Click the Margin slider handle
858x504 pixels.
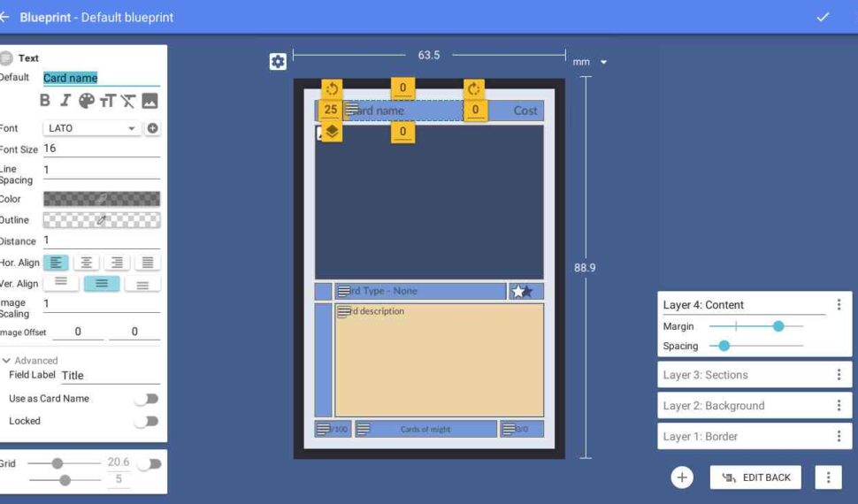(778, 326)
